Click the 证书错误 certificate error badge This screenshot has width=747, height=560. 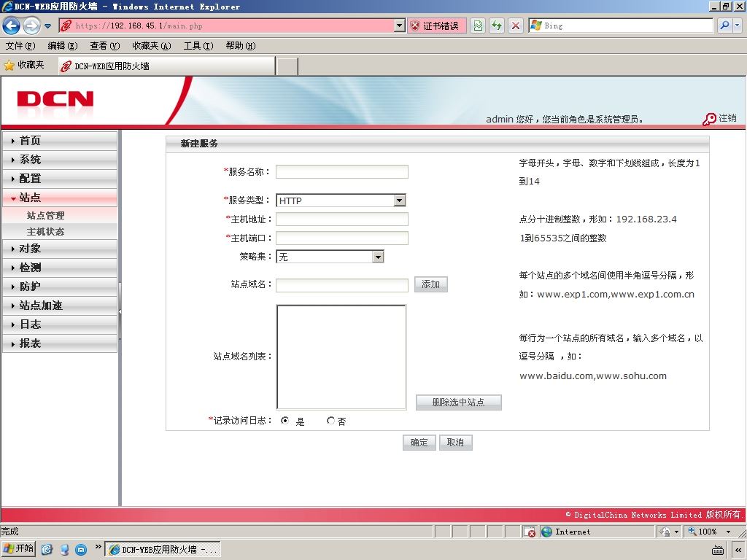click(x=436, y=26)
